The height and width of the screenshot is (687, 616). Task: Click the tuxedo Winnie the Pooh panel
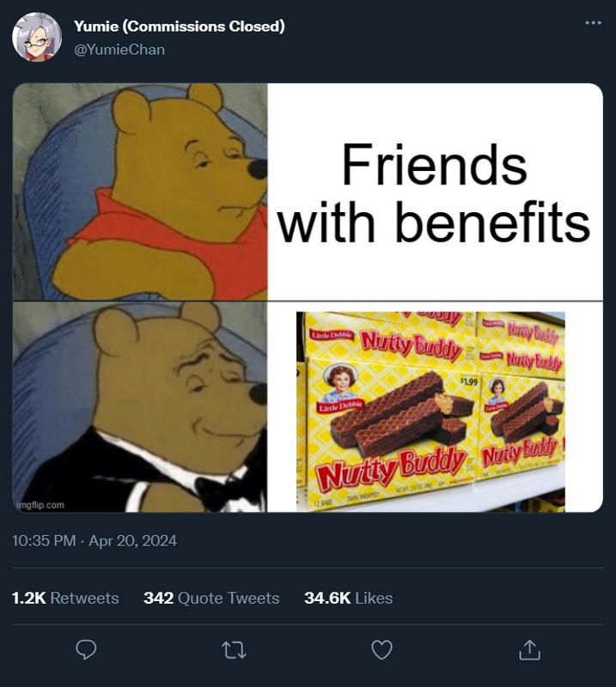pos(140,407)
